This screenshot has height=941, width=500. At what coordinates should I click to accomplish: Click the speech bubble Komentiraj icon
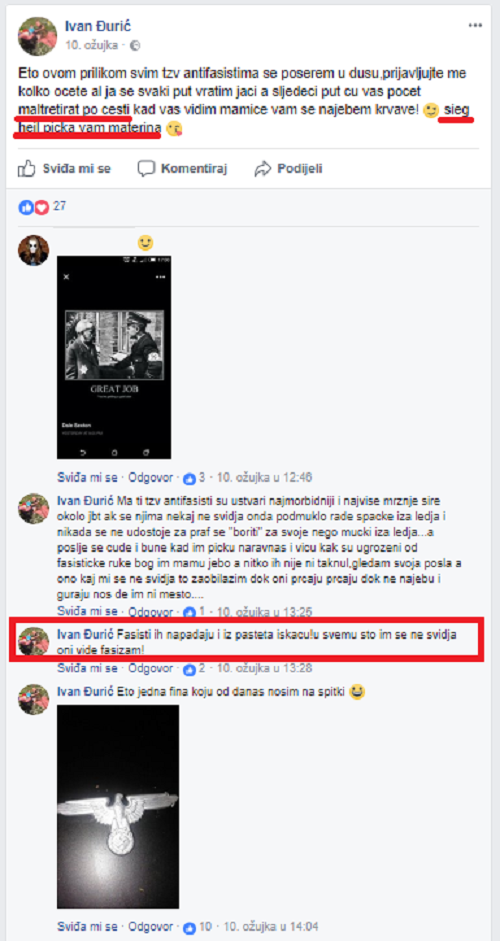point(146,168)
